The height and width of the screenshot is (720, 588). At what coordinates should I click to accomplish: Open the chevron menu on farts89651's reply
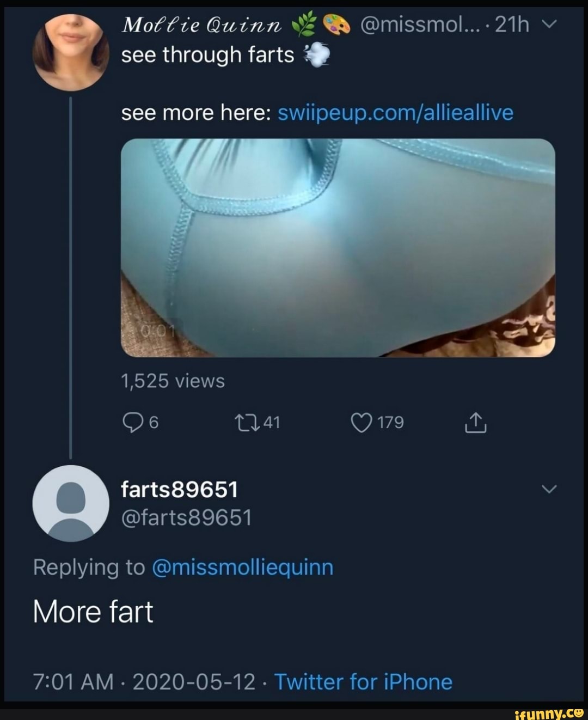point(550,489)
